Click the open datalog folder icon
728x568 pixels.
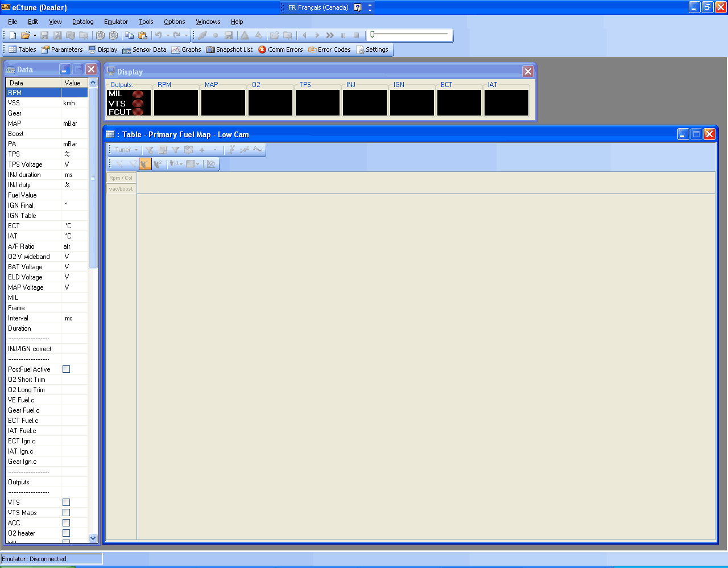[x=275, y=35]
